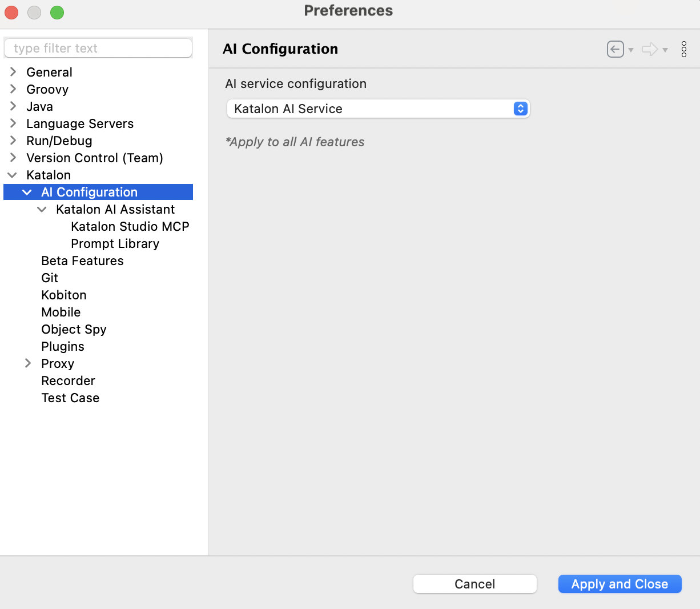Collapse the Katalon section
Screen dimensions: 700x609
(x=13, y=175)
